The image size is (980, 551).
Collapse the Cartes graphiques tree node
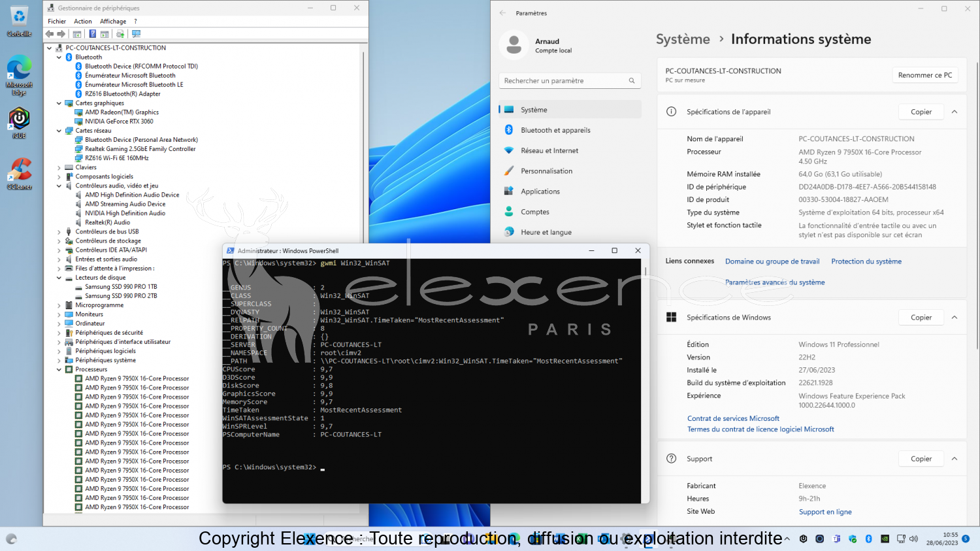point(59,103)
